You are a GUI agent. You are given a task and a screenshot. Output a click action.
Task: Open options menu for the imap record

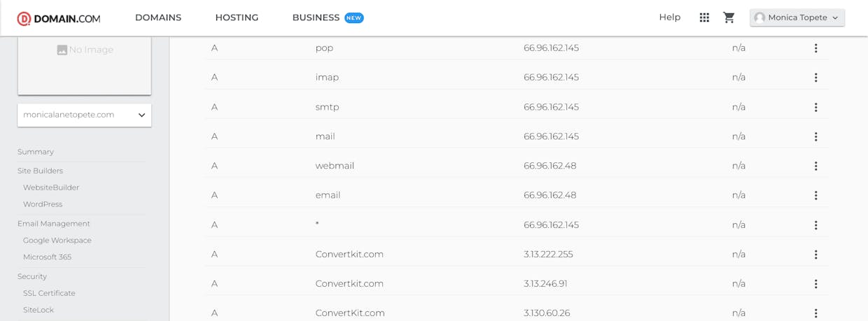[x=815, y=78]
